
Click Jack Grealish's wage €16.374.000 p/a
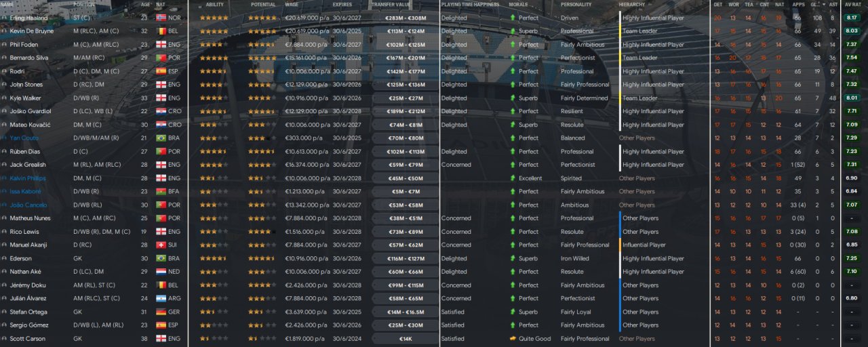(308, 165)
